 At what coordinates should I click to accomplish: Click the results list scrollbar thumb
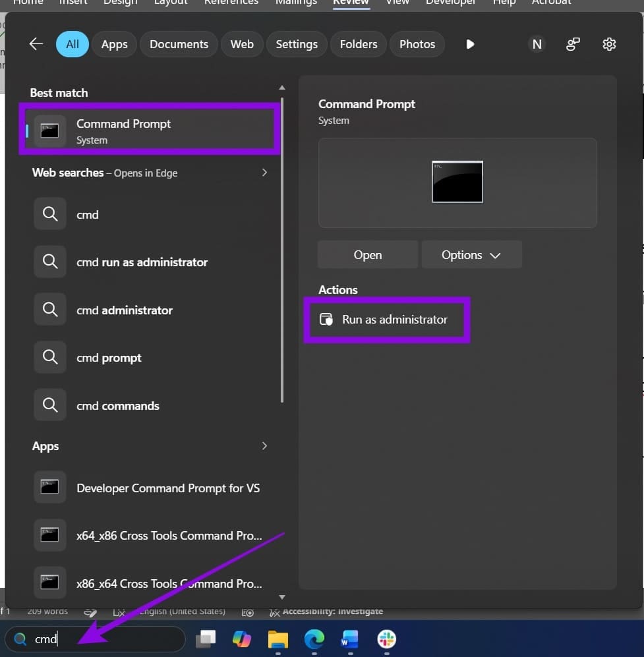(282, 250)
